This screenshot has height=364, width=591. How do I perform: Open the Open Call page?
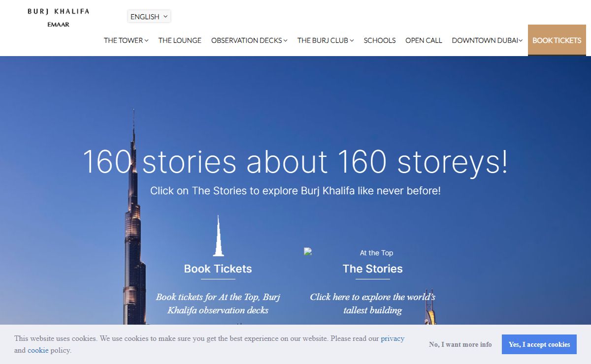click(x=424, y=40)
